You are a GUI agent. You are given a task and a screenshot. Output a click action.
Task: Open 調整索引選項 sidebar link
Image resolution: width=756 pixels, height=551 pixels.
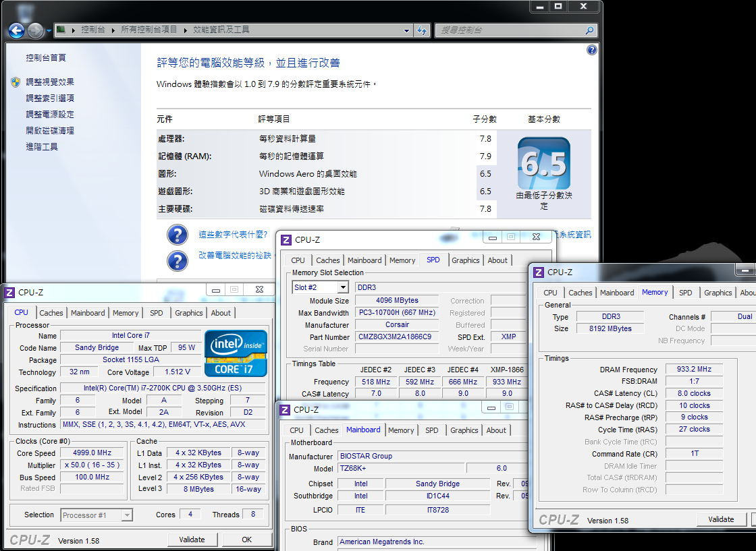[50, 98]
